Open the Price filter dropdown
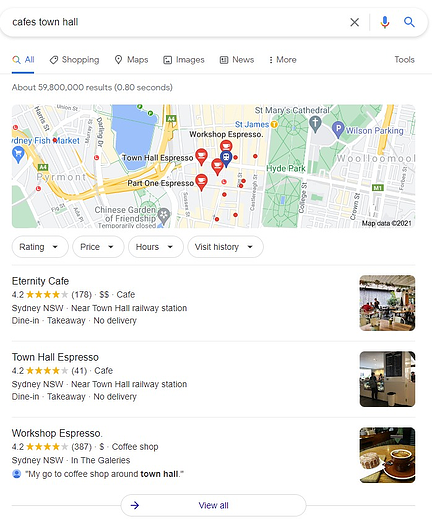The height and width of the screenshot is (527, 432). coord(98,247)
